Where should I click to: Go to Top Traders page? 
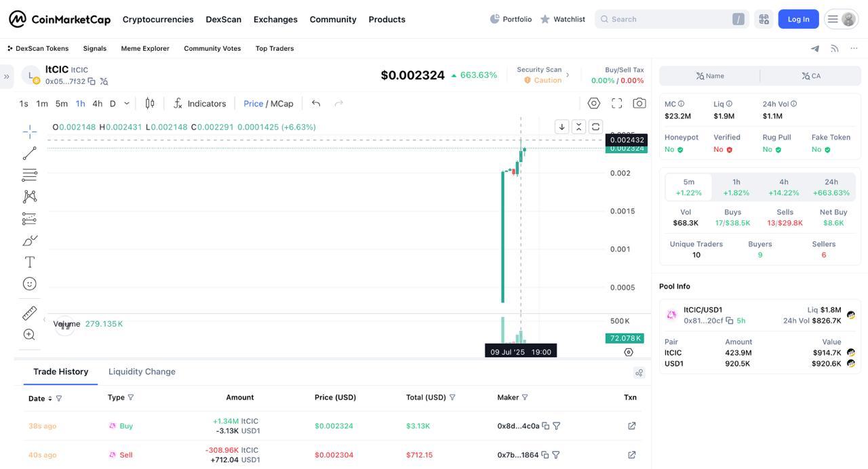coord(275,48)
